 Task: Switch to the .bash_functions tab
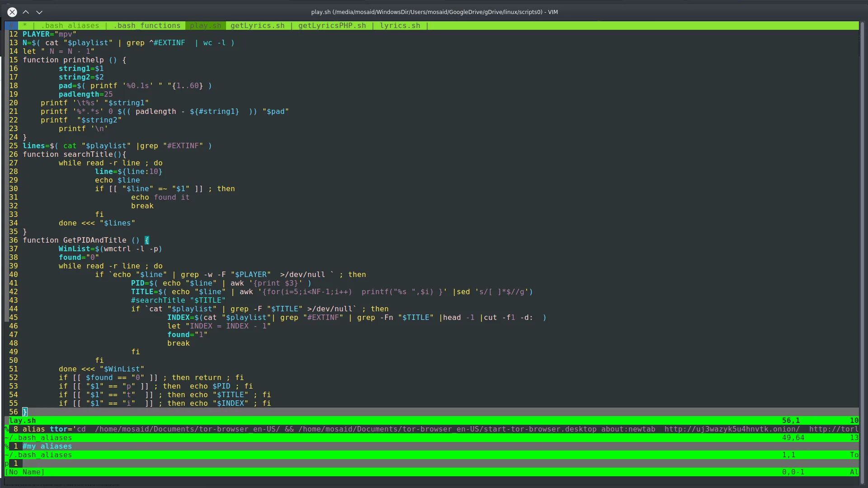147,26
